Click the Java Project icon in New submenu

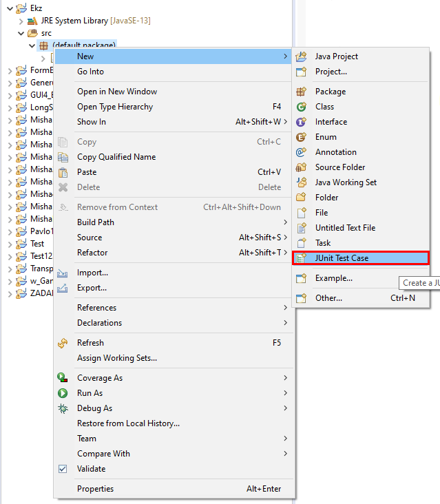301,56
